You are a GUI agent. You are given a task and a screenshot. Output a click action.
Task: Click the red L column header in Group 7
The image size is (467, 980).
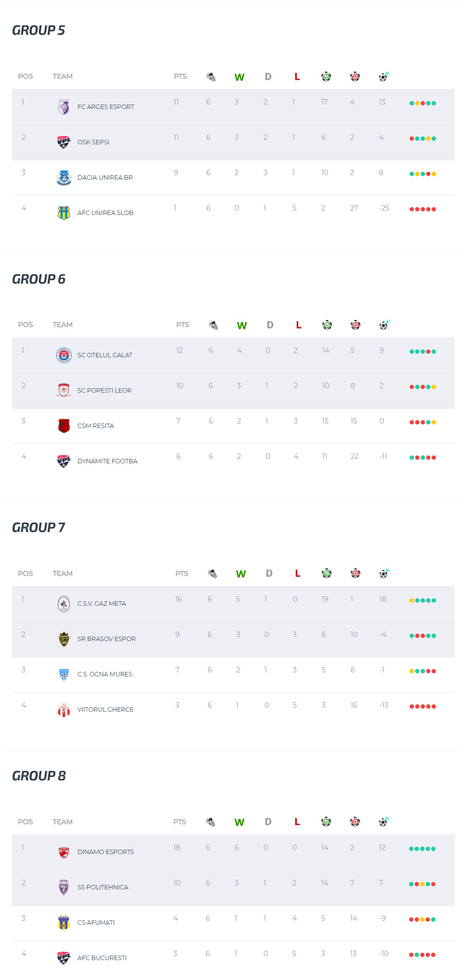pos(298,574)
